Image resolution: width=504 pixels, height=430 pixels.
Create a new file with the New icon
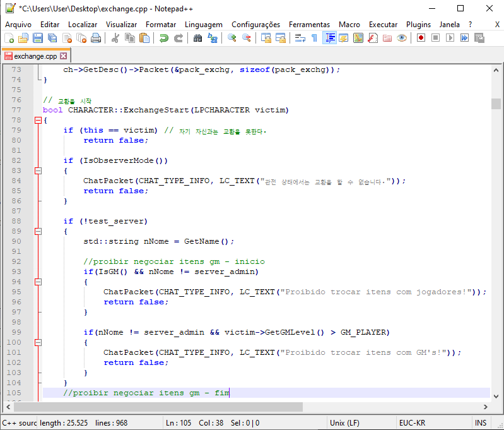tap(9, 39)
